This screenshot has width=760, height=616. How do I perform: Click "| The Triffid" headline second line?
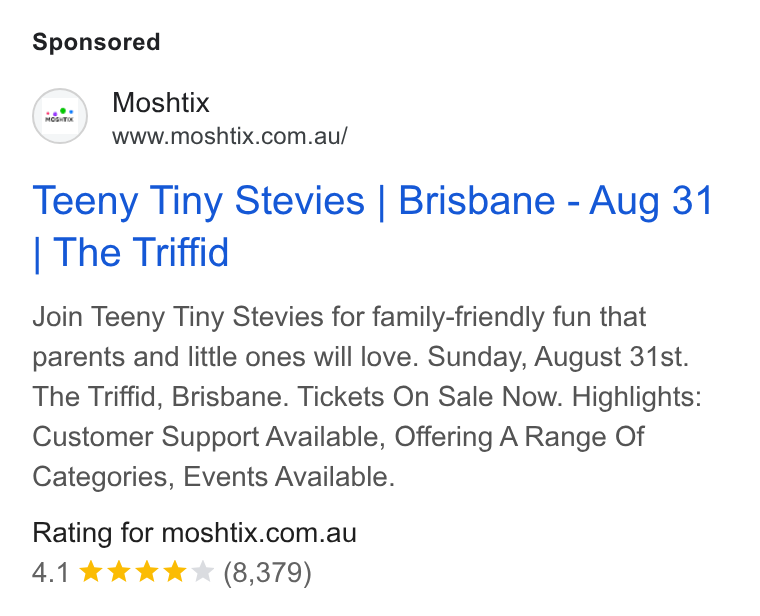click(x=130, y=253)
